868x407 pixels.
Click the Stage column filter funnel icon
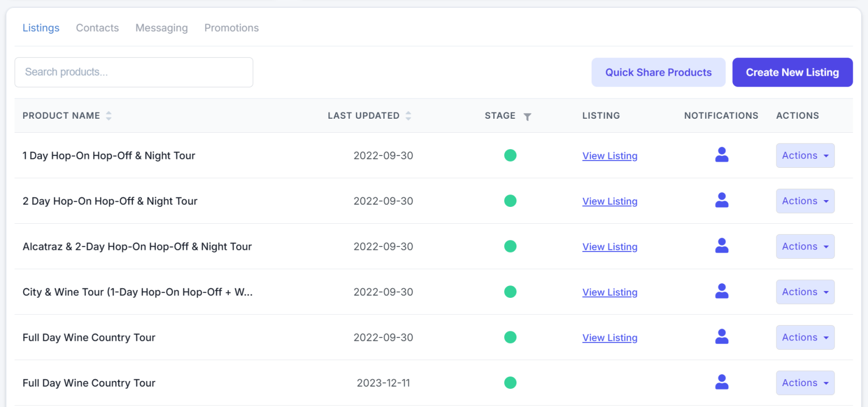[527, 116]
